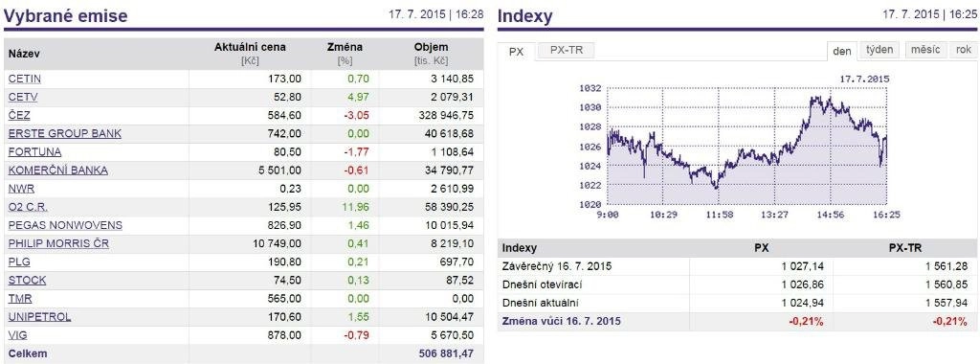The image size is (980, 364).
Task: Switch chart period to měsíc
Action: 925,50
